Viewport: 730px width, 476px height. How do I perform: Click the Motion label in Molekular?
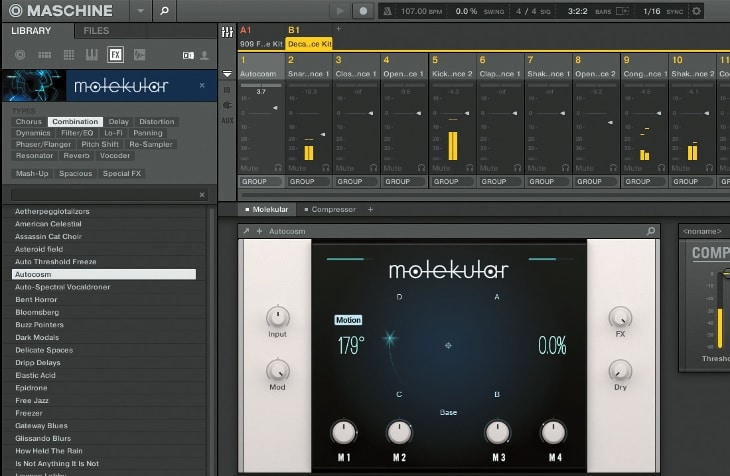point(348,320)
